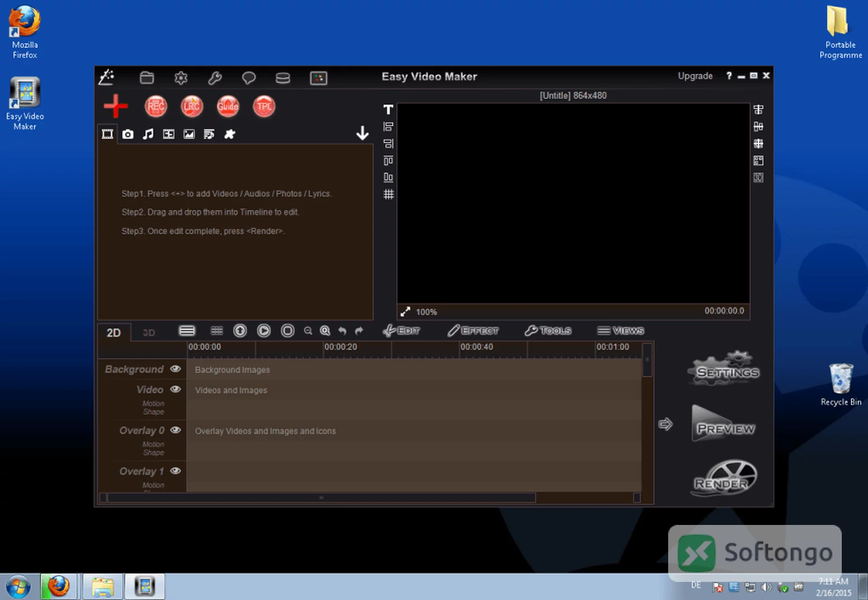Click the wrench icon in top toolbar
Screen dimensions: 868x600
pyautogui.click(x=215, y=78)
